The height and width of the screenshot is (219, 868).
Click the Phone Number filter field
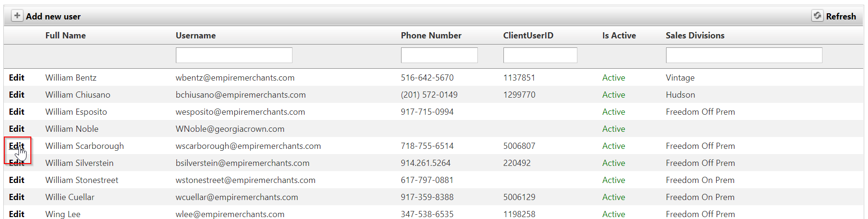click(x=439, y=55)
